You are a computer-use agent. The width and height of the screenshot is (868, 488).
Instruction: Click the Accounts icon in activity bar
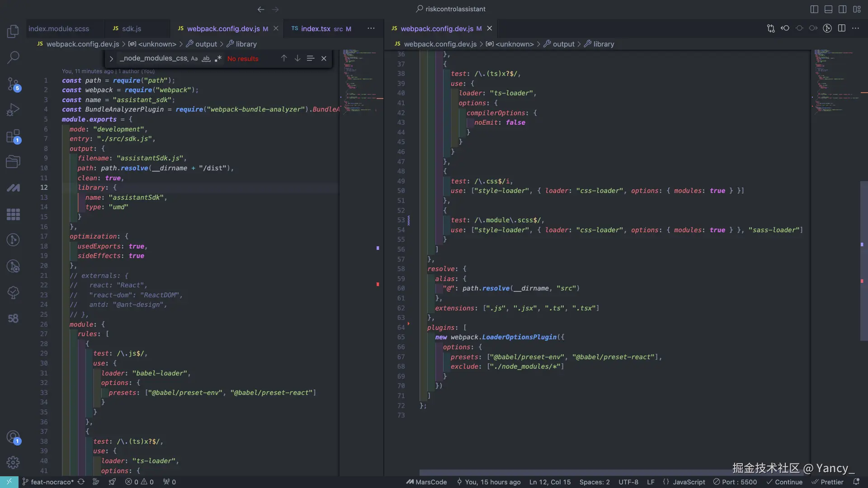[x=13, y=437]
